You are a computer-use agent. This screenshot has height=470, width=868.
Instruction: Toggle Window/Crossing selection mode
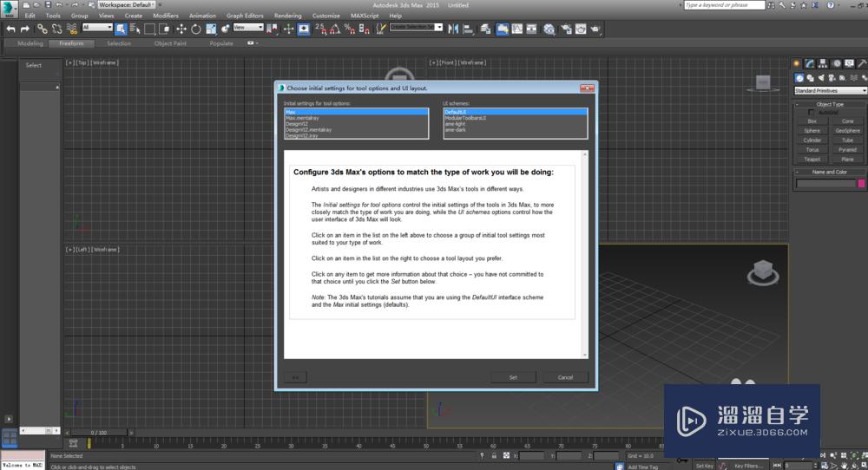tap(165, 29)
